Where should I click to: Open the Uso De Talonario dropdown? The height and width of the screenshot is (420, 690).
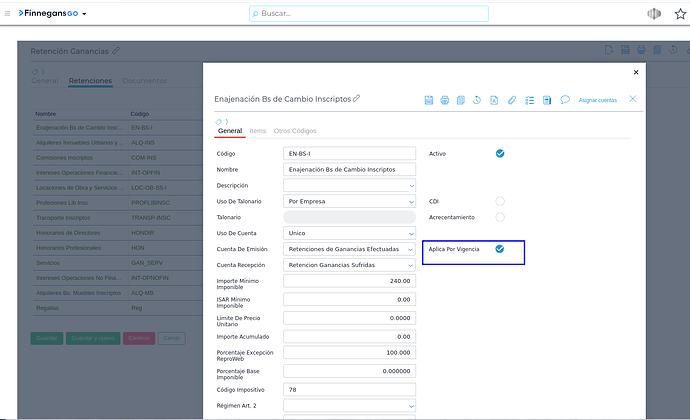coord(411,202)
